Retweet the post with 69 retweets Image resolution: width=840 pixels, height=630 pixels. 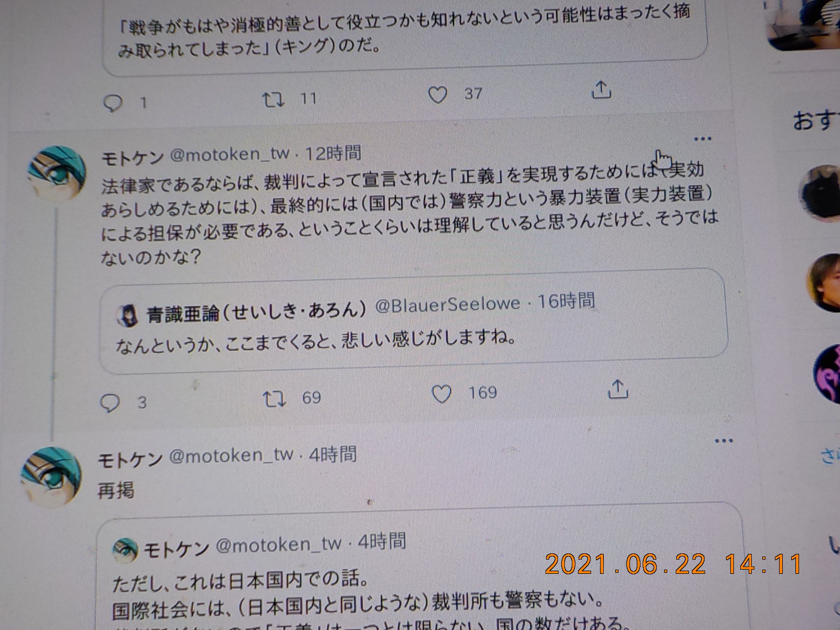tap(274, 398)
